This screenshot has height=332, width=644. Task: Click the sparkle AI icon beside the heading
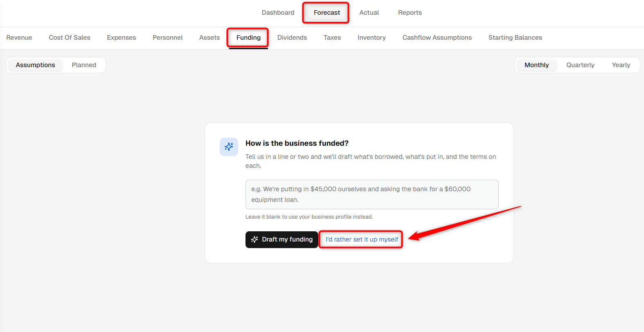click(229, 147)
